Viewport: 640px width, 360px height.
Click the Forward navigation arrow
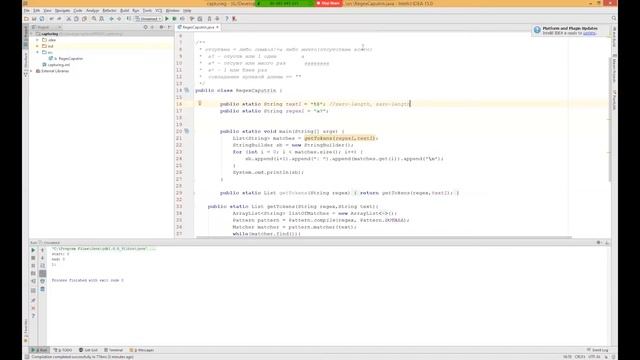pyautogui.click(x=119, y=19)
